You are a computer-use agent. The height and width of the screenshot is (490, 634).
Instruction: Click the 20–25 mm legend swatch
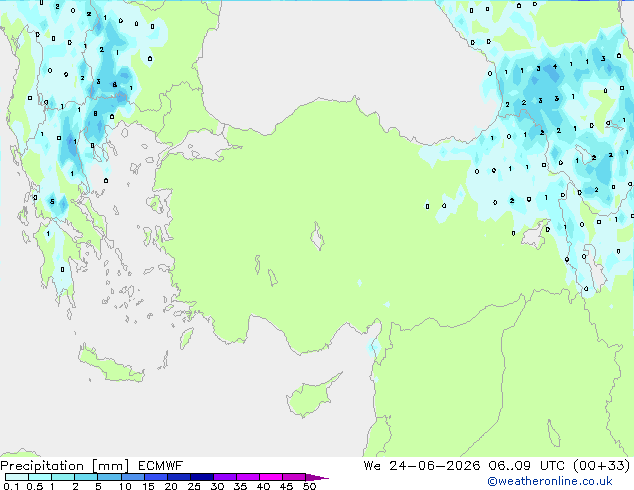click(x=178, y=477)
